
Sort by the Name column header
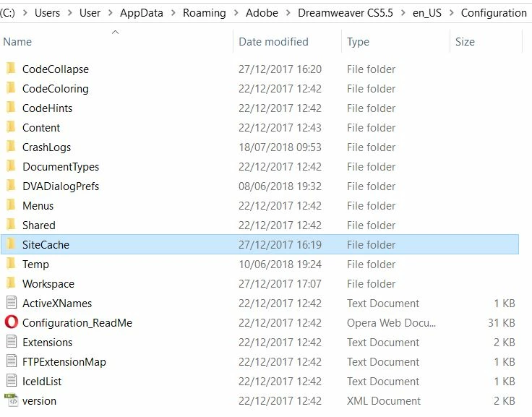[17, 42]
